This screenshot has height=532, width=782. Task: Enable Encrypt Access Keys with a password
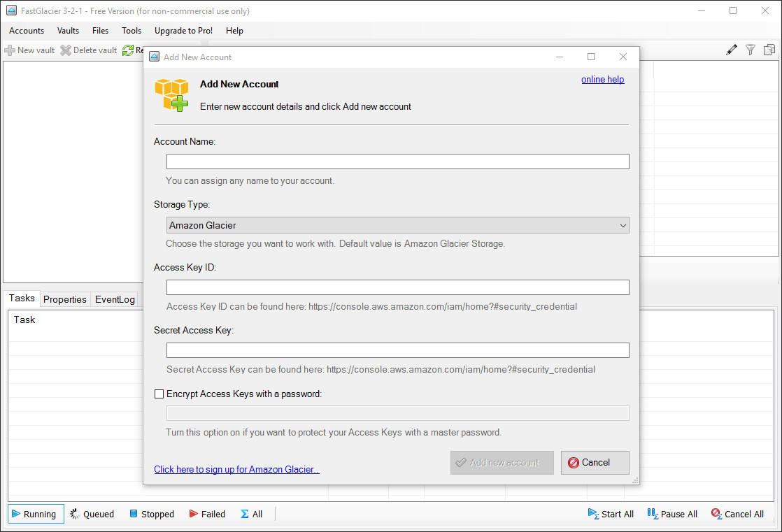click(159, 394)
